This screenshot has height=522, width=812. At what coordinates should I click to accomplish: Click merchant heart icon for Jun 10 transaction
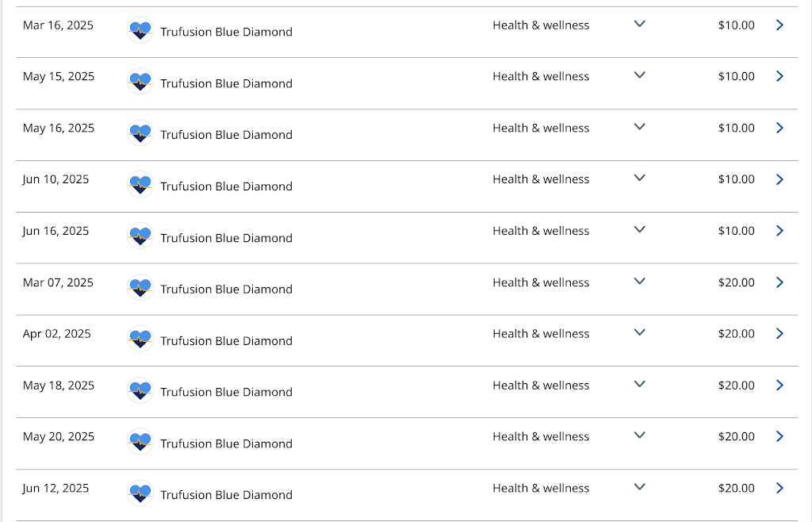pyautogui.click(x=140, y=186)
